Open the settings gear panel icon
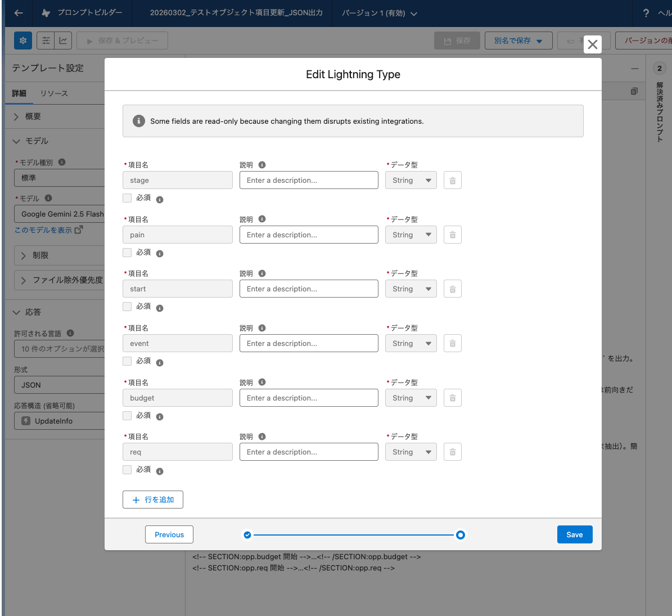Viewport: 672px width, 616px height. coord(23,41)
